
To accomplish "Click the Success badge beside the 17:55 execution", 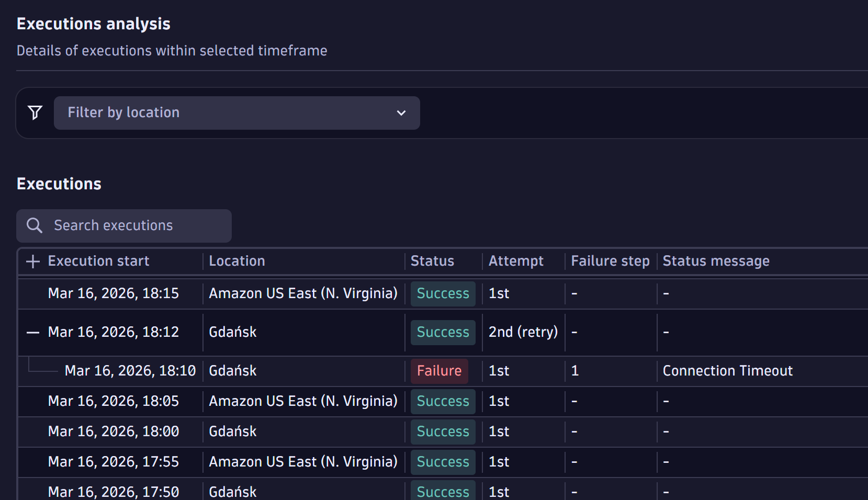I will (443, 462).
